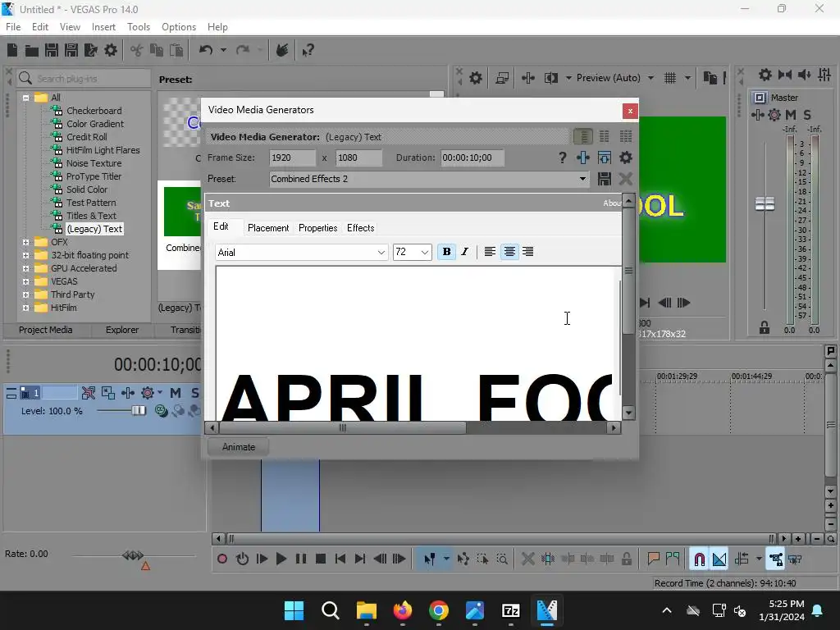840x630 pixels.
Task: Open the Preset Combined Effects 2 dropdown
Action: tap(582, 179)
